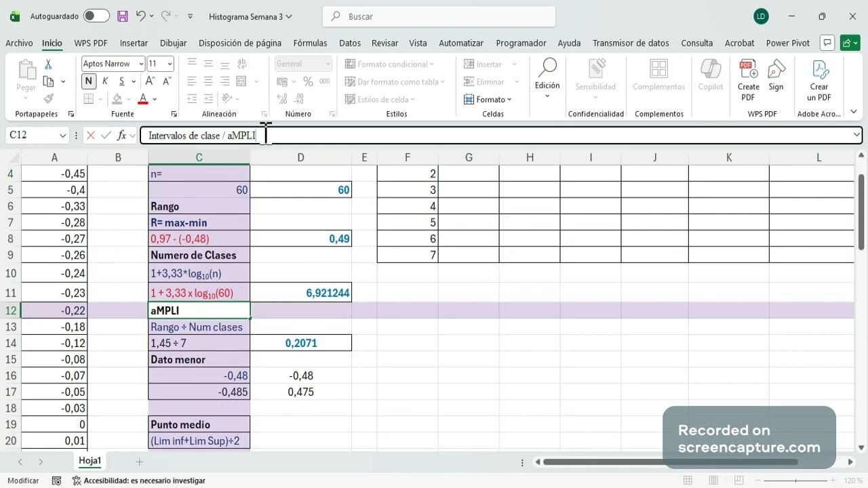
Task: Click the vertical scrollbar thumb
Action: [862, 212]
